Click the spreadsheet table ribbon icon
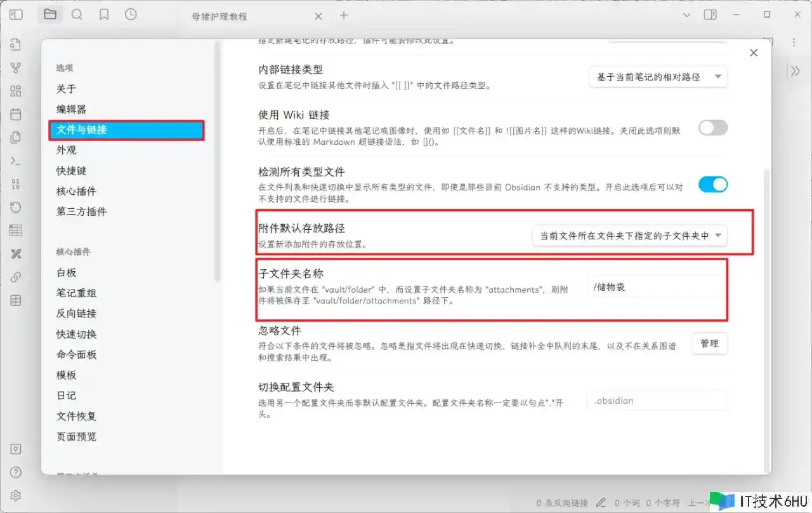Image resolution: width=812 pixels, height=513 pixels. 16,230
